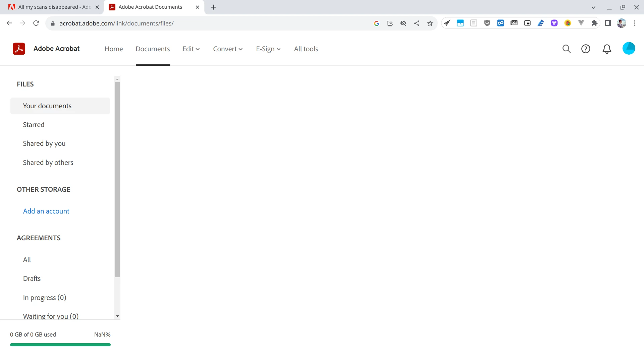Open the blue profile avatar menu
Viewport: 644px width, 362px height.
click(x=629, y=49)
